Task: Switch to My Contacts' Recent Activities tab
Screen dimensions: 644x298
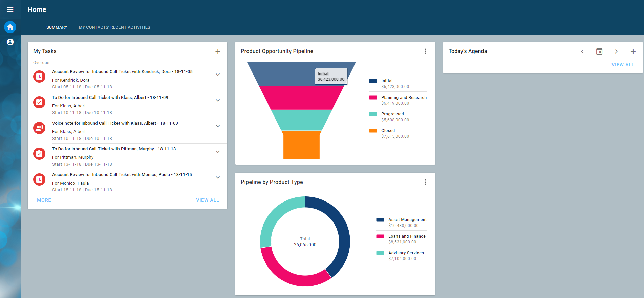Action: (x=114, y=27)
